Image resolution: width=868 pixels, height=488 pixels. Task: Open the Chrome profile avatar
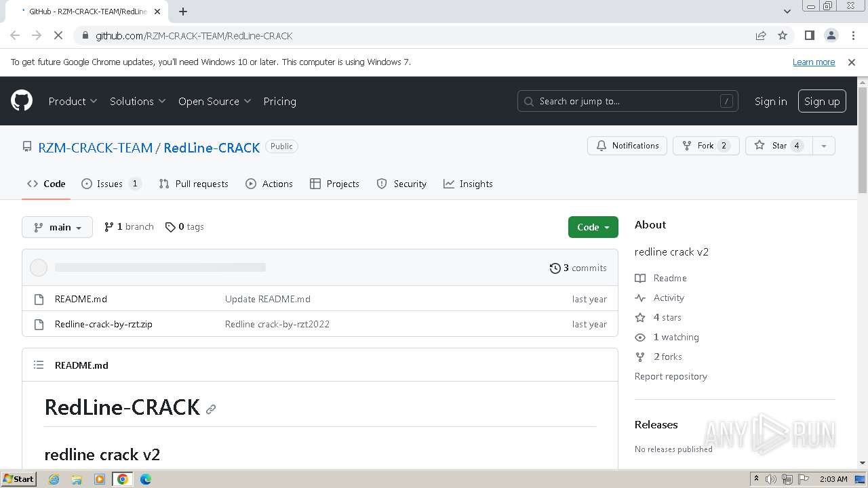831,35
